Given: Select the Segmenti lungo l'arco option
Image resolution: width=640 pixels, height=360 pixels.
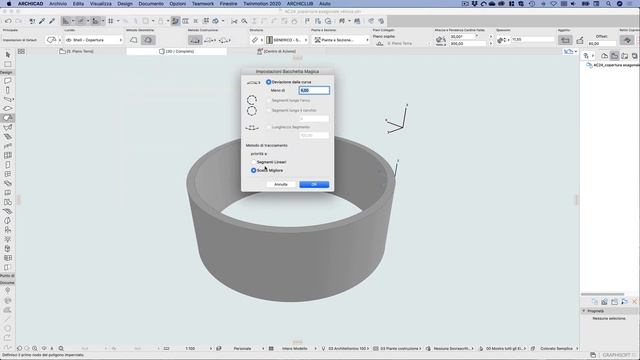Looking at the screenshot, I should [269, 100].
